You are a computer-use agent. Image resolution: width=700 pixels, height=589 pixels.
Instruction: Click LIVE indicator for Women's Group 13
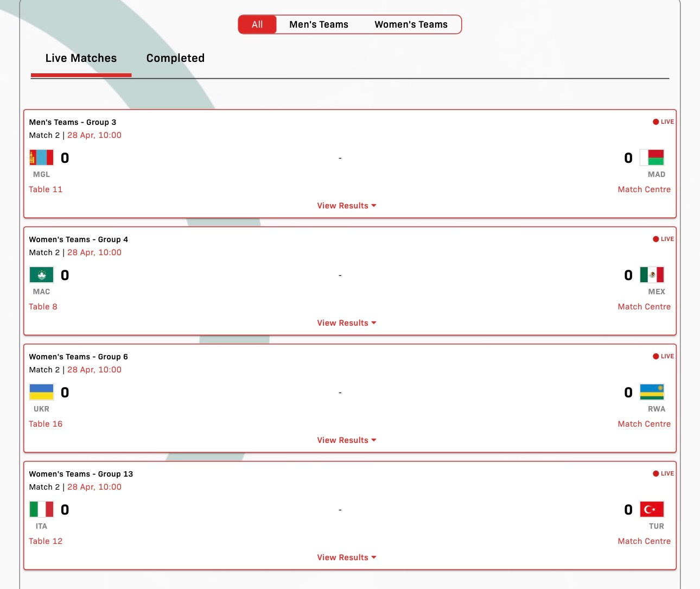coord(663,473)
